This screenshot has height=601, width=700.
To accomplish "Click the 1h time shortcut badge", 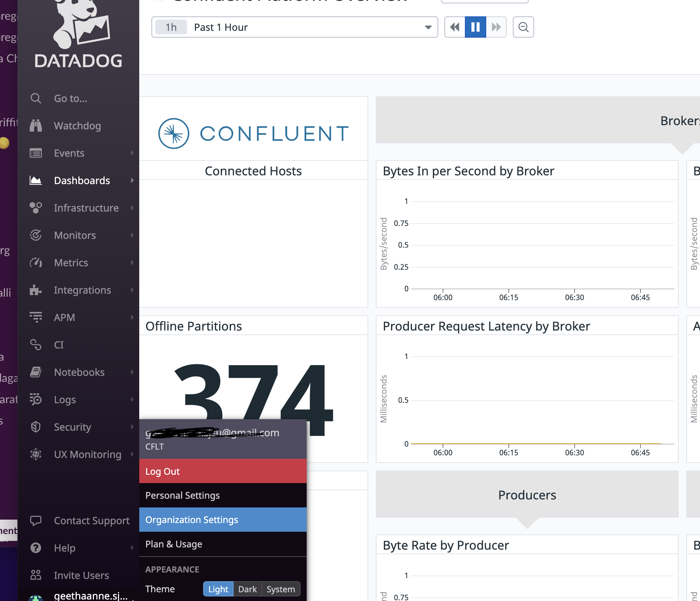I will tap(171, 27).
